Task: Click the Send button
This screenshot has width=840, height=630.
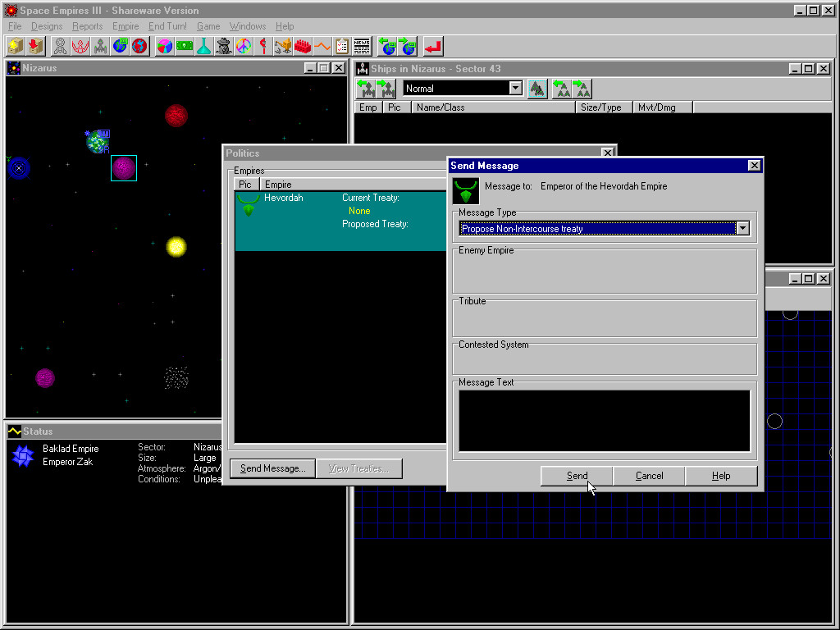Action: click(x=577, y=476)
